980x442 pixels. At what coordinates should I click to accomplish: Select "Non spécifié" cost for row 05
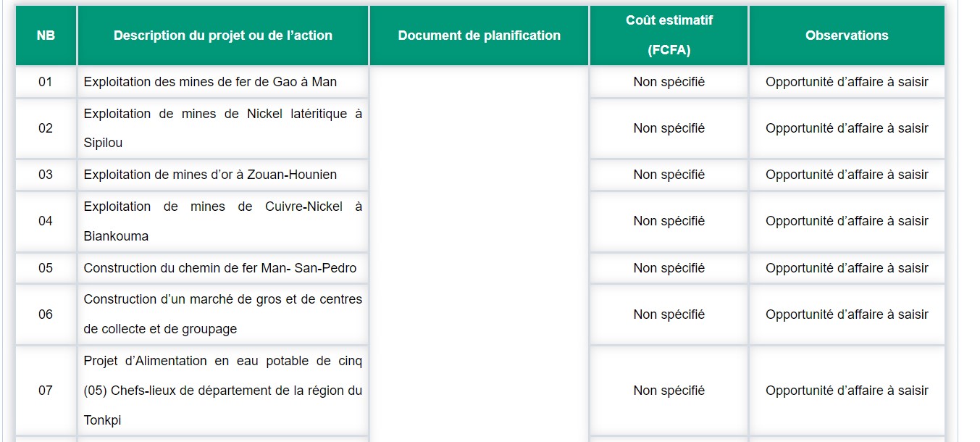669,268
